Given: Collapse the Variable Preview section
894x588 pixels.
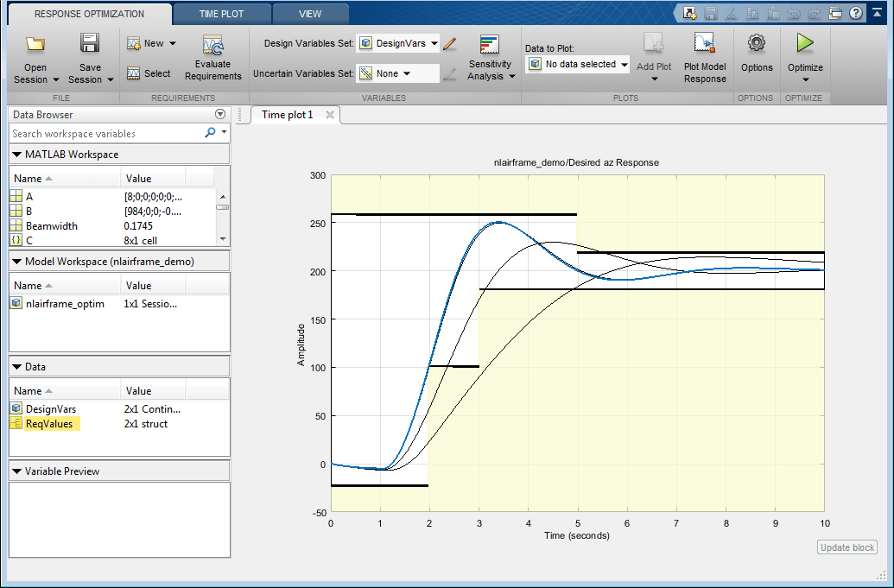Looking at the screenshot, I should 17,471.
